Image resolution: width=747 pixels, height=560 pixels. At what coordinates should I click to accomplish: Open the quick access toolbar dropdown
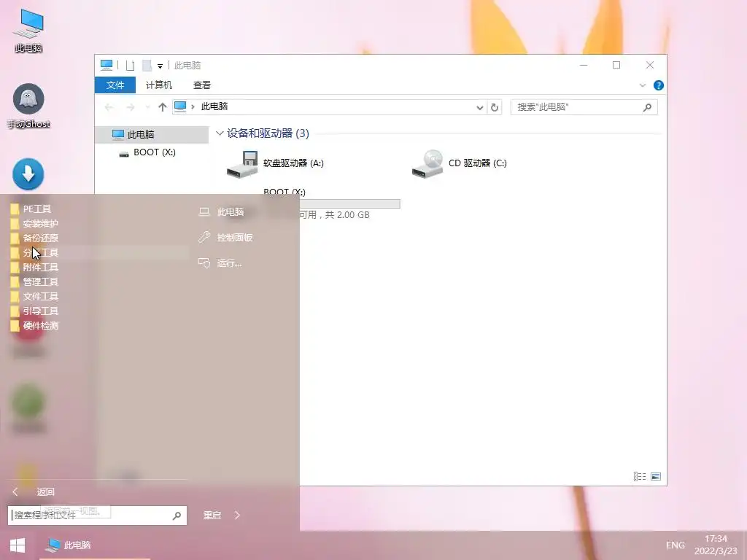click(x=160, y=66)
